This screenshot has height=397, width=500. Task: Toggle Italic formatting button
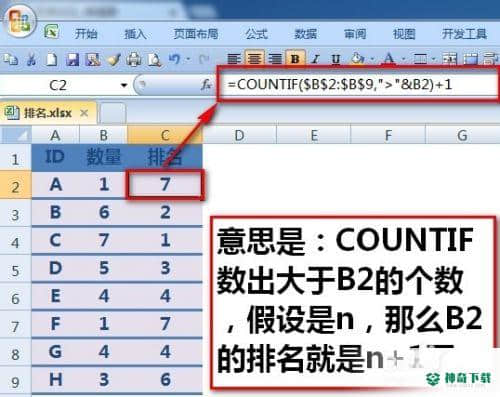pyautogui.click(x=315, y=59)
